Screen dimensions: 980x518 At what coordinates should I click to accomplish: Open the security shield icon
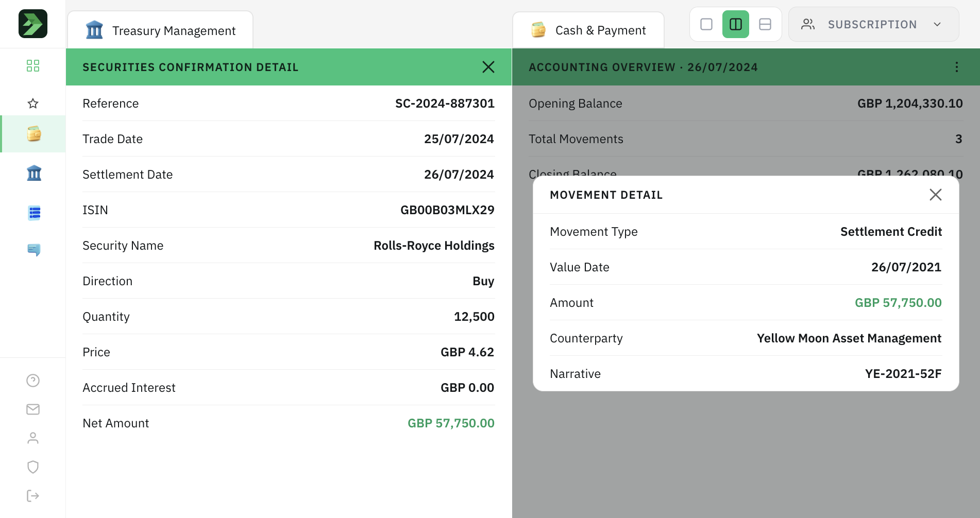pos(33,467)
